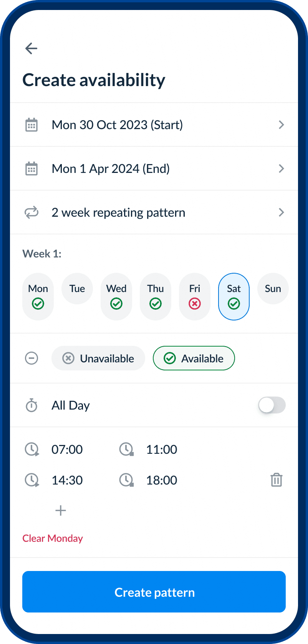Click the minus circle icon beside Unavailable
The image size is (308, 644).
point(31,359)
